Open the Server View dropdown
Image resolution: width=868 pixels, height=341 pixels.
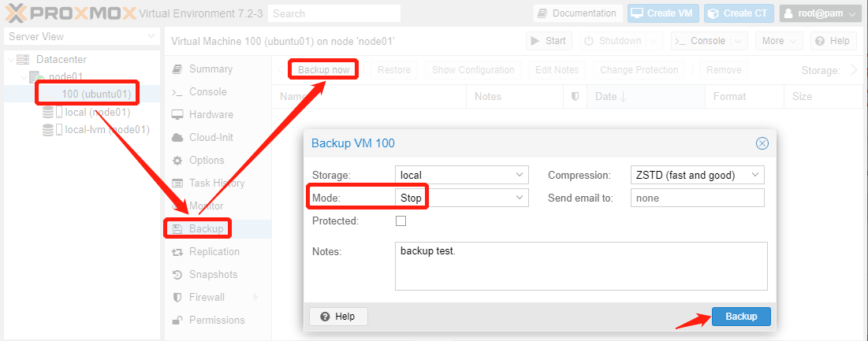click(82, 36)
